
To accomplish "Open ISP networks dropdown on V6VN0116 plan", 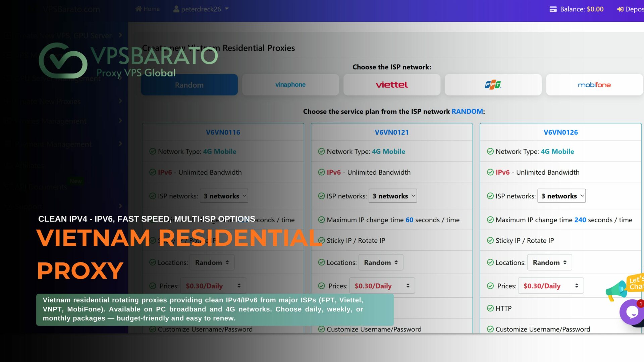I will (x=224, y=196).
